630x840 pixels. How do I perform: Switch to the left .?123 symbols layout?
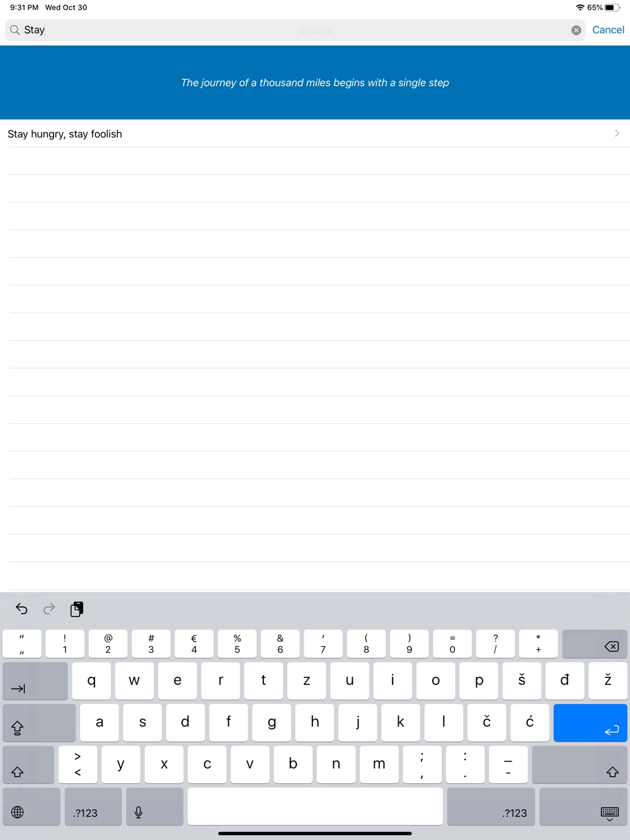(x=93, y=807)
